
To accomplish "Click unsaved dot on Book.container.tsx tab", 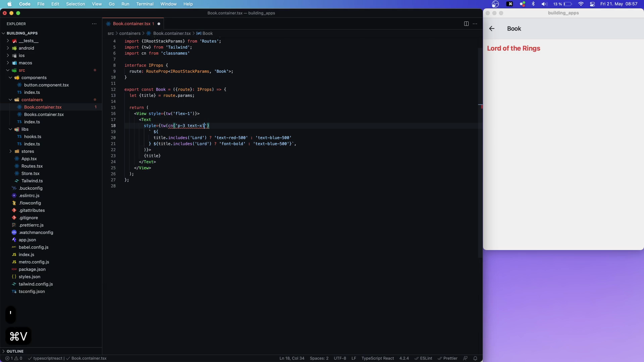I will pos(159,24).
